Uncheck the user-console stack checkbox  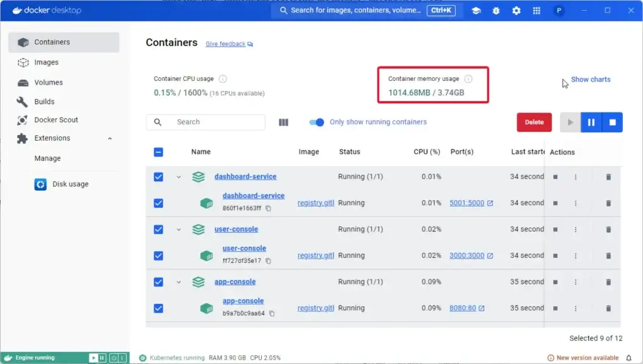(x=158, y=229)
